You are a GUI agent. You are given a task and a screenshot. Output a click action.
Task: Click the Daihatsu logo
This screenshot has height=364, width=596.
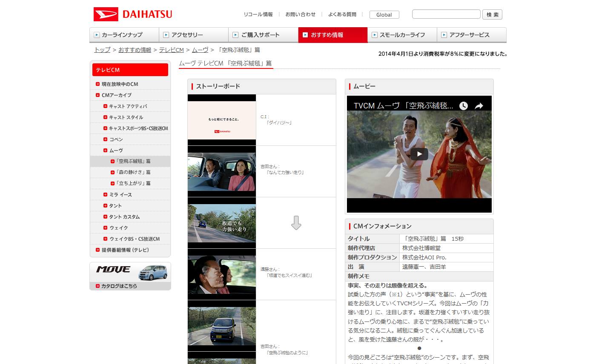pyautogui.click(x=133, y=14)
